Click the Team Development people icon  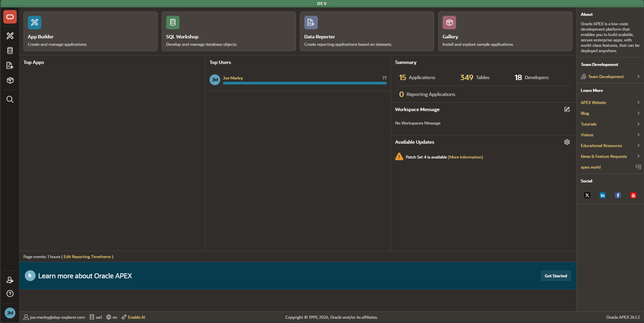point(583,77)
